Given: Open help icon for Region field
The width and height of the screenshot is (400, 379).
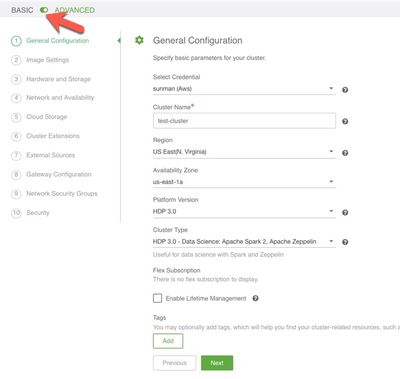Looking at the screenshot, I should click(x=345, y=153).
